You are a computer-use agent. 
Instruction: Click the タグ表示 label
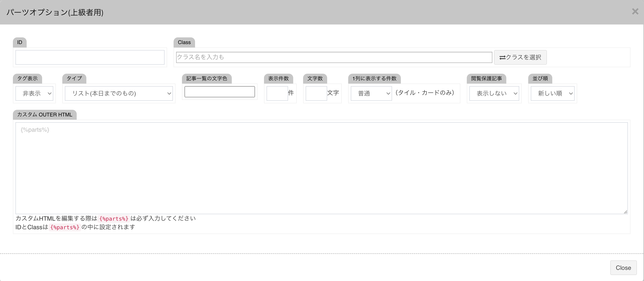pyautogui.click(x=27, y=78)
